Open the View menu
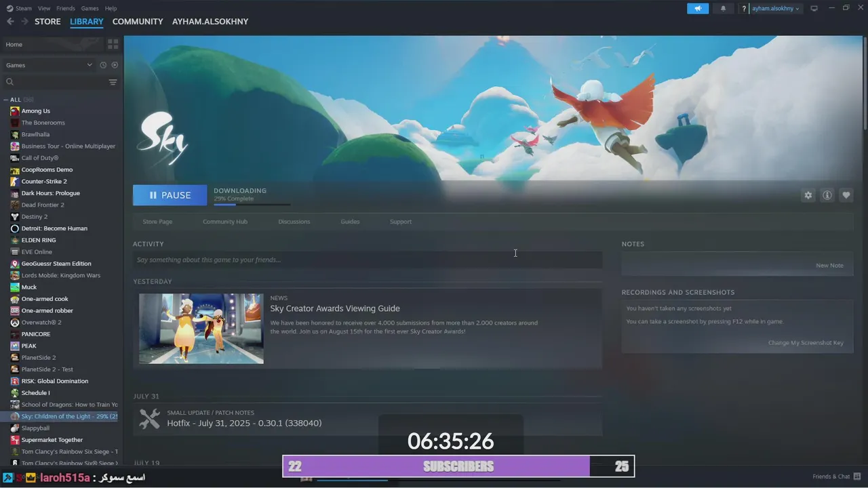The width and height of the screenshot is (868, 488). 44,8
